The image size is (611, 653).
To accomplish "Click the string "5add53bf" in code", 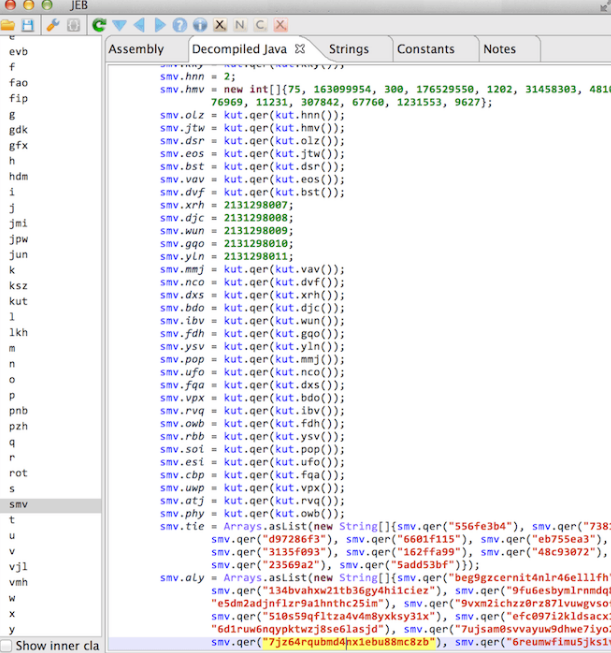I will coord(423,565).
